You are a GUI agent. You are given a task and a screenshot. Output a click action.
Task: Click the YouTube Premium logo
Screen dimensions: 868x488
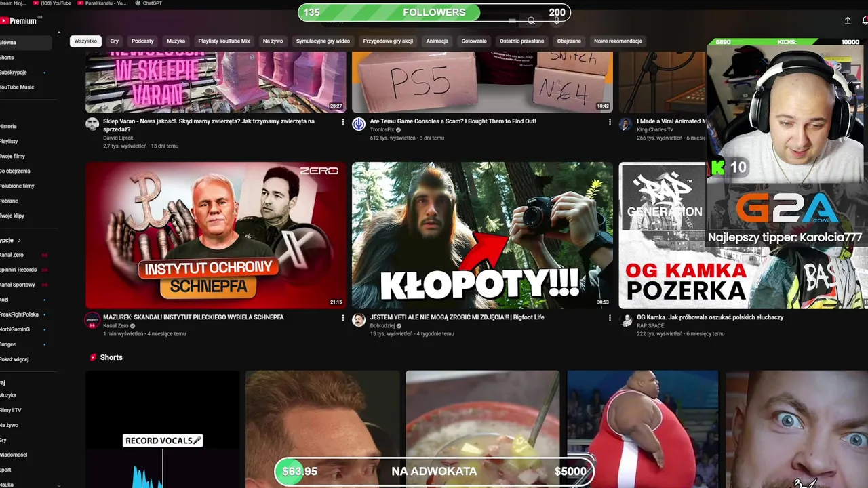click(x=18, y=21)
